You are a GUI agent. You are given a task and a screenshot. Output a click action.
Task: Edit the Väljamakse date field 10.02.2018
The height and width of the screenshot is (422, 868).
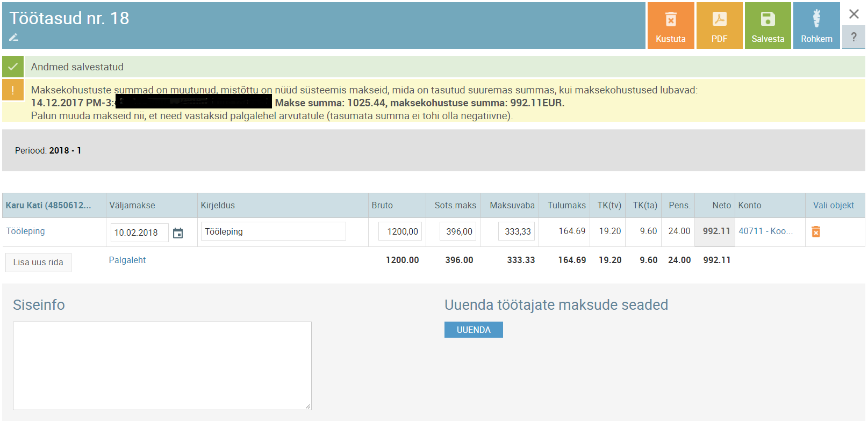pos(139,232)
